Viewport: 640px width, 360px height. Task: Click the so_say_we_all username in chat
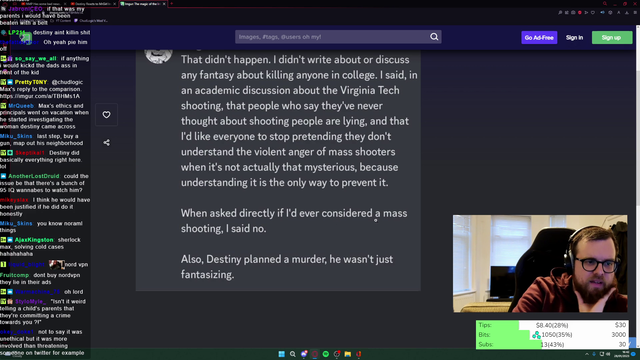coord(36,58)
